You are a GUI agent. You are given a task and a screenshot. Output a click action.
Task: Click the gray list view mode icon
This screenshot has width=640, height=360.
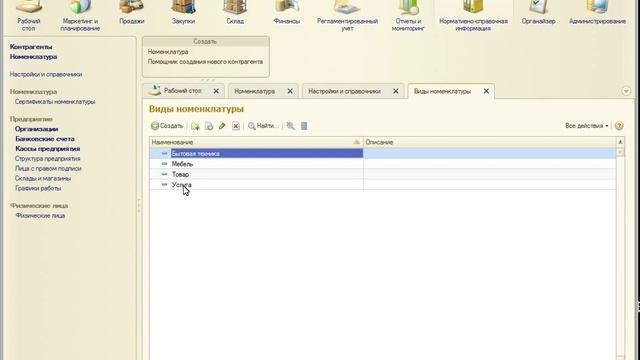pyautogui.click(x=304, y=126)
